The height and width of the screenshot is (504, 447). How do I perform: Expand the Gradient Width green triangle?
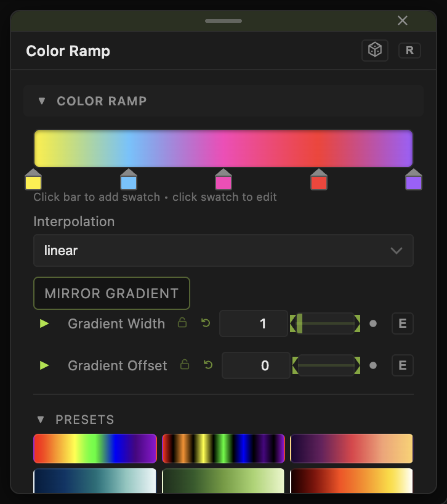(44, 323)
